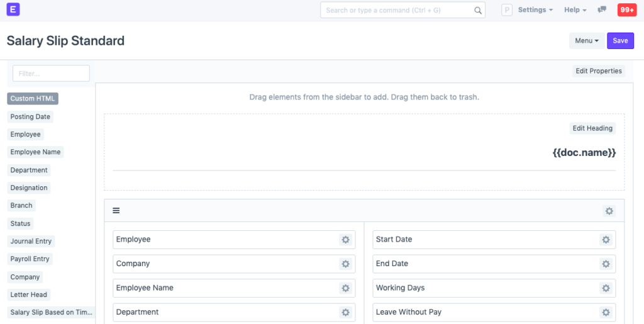
Task: Select Employee Name sidebar field
Action: point(35,152)
